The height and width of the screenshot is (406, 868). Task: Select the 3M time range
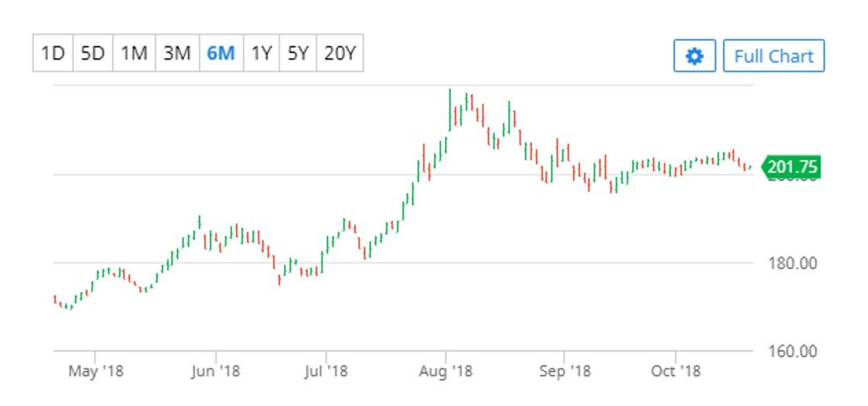pos(177,53)
